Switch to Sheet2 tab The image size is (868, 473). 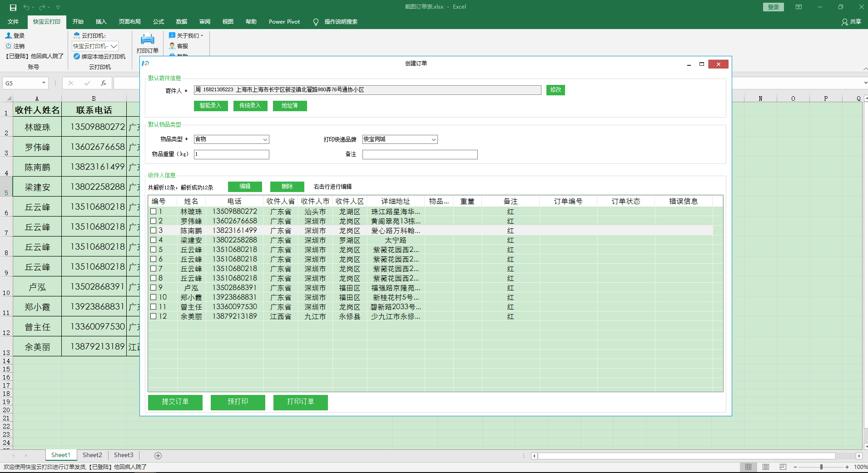coord(92,455)
